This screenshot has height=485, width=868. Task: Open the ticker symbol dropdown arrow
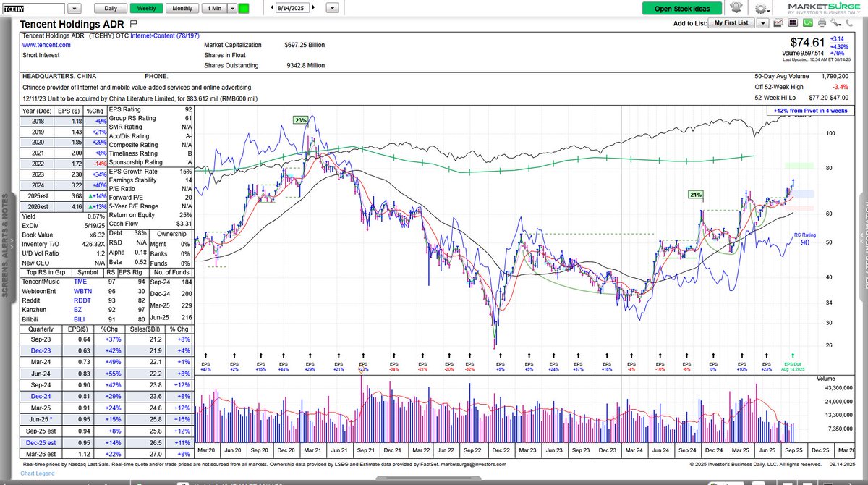[x=74, y=8]
